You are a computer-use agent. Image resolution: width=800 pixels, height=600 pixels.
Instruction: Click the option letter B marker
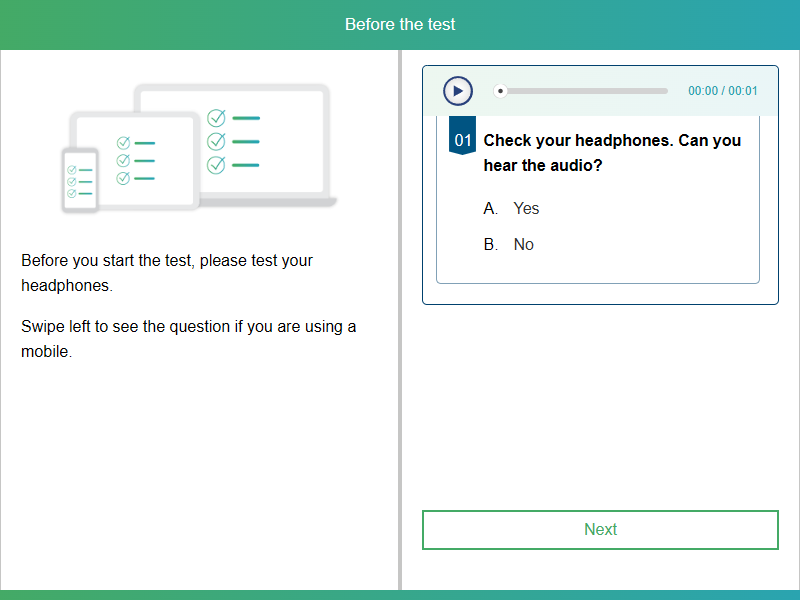(x=490, y=244)
